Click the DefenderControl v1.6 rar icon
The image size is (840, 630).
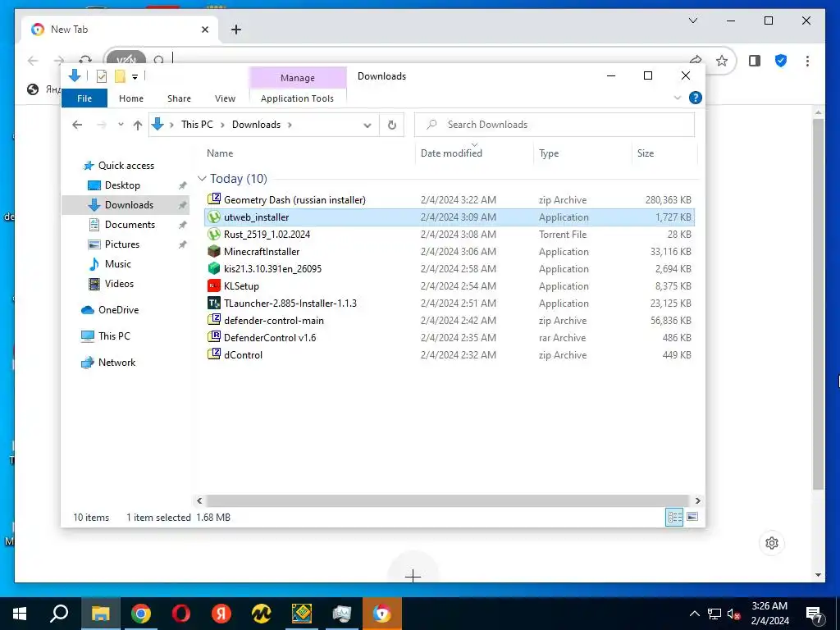(214, 337)
